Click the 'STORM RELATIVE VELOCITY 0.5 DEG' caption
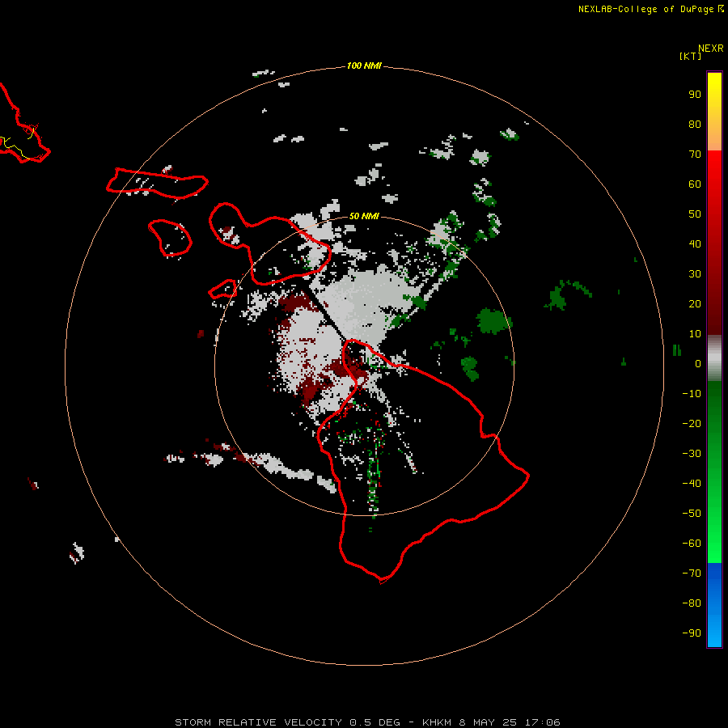The width and height of the screenshot is (728, 728). (287, 722)
